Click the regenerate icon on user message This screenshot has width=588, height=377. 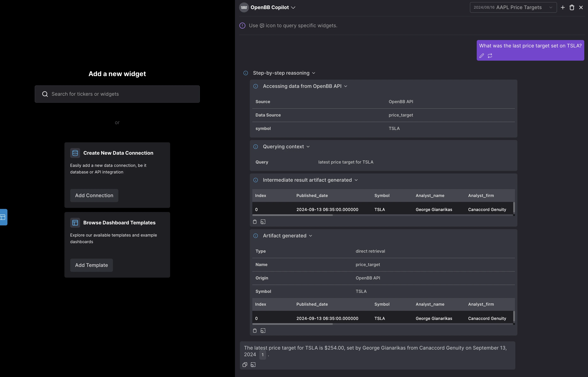(x=490, y=56)
